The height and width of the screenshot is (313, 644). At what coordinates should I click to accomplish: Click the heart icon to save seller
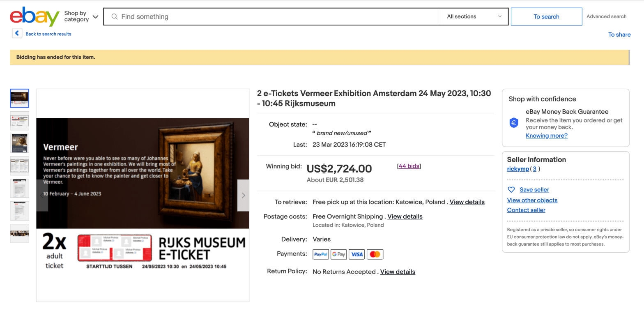click(x=511, y=190)
